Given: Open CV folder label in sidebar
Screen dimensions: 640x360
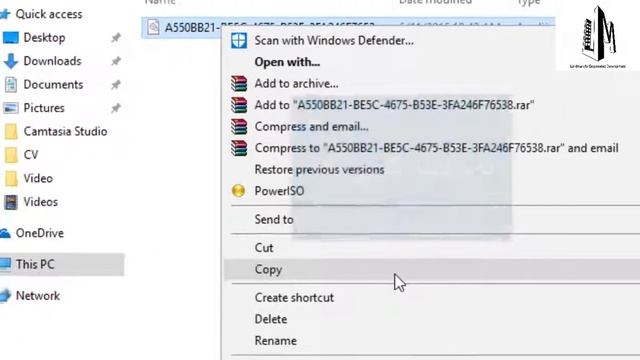Looking at the screenshot, I should 31,155.
